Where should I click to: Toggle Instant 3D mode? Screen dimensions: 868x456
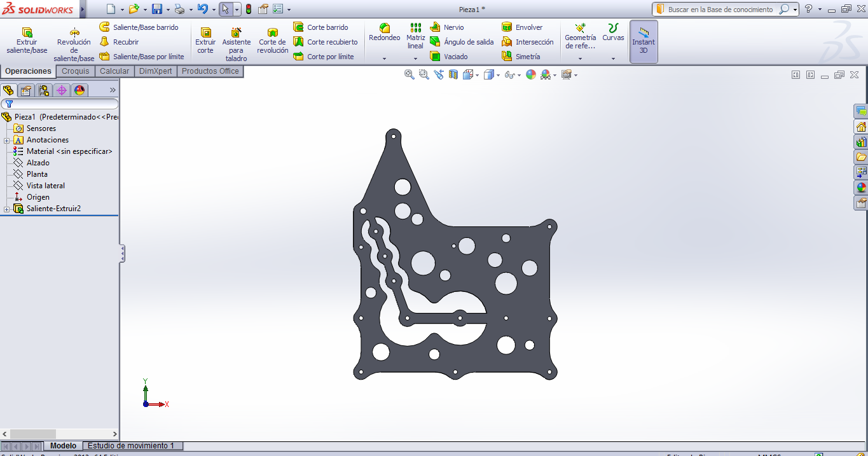tap(644, 41)
